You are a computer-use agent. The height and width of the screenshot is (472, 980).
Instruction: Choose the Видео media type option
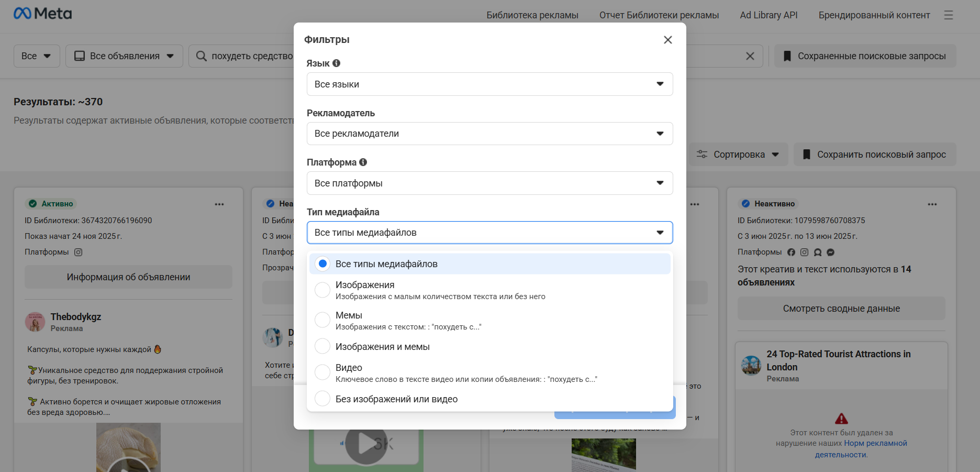click(322, 372)
